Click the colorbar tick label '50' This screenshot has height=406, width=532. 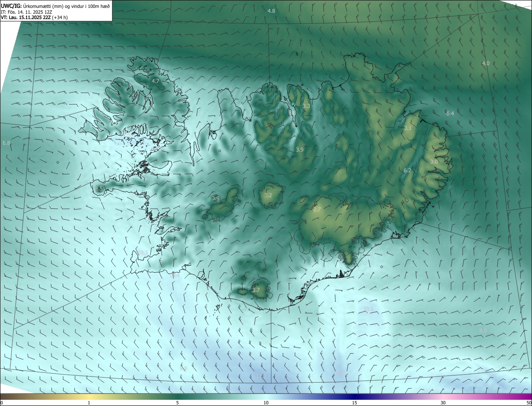(529, 403)
